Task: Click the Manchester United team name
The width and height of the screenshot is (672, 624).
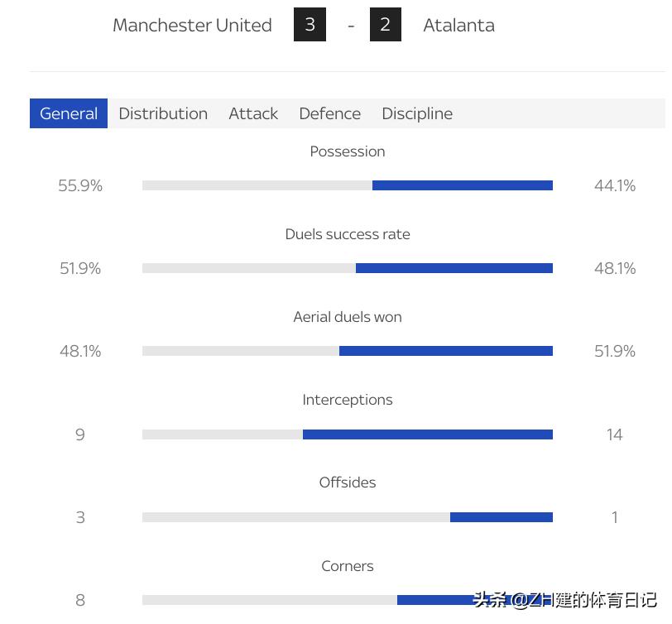Action: coord(192,25)
